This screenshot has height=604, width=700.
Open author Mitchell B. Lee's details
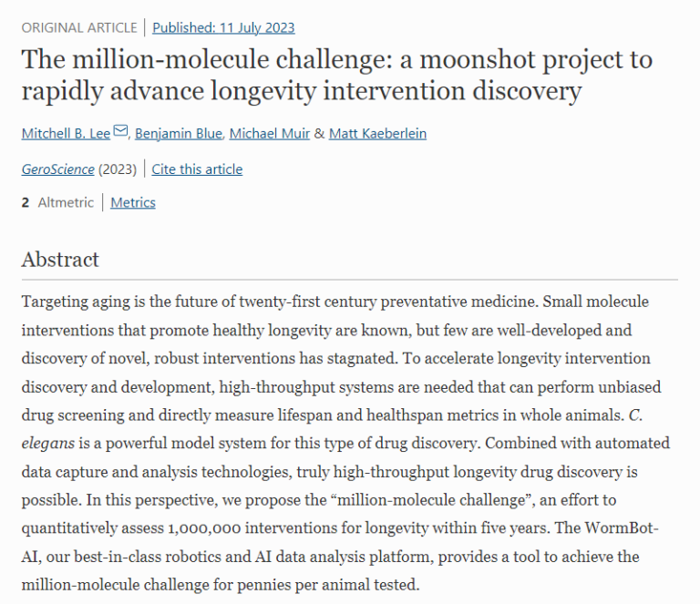coord(66,134)
